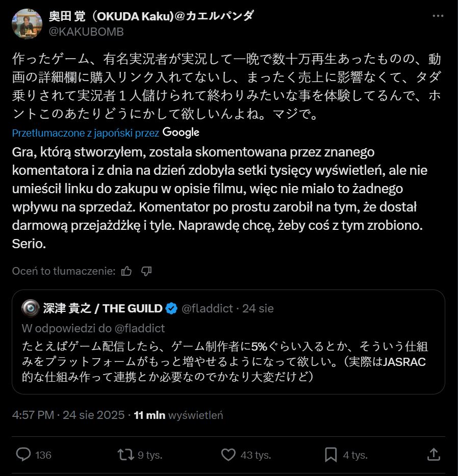Bookmark this post
Image resolution: width=458 pixels, height=476 pixels.
[x=330, y=454]
